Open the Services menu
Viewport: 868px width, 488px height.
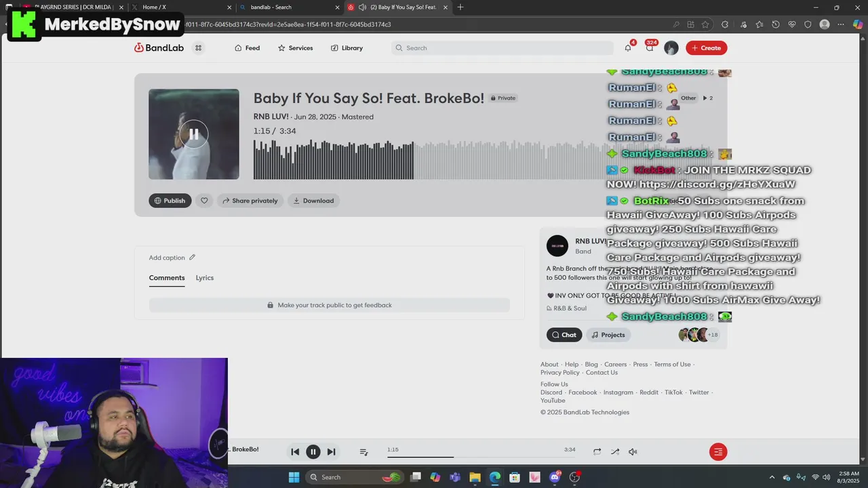click(295, 48)
